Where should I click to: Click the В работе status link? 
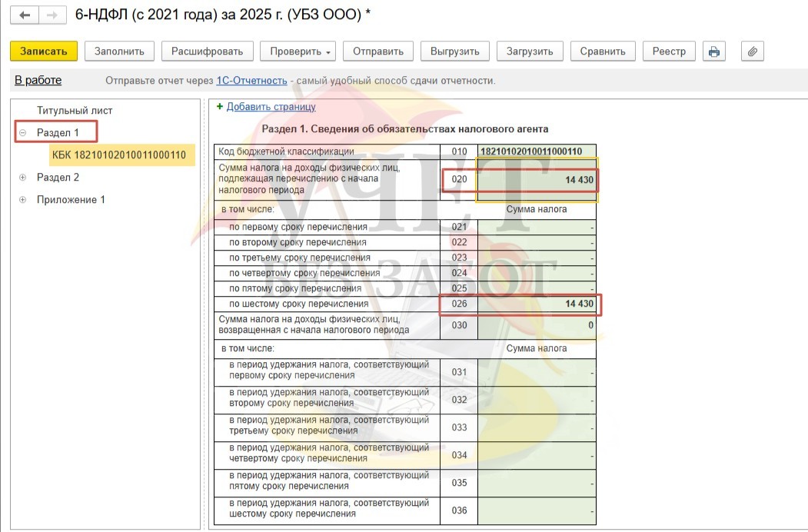coord(38,81)
